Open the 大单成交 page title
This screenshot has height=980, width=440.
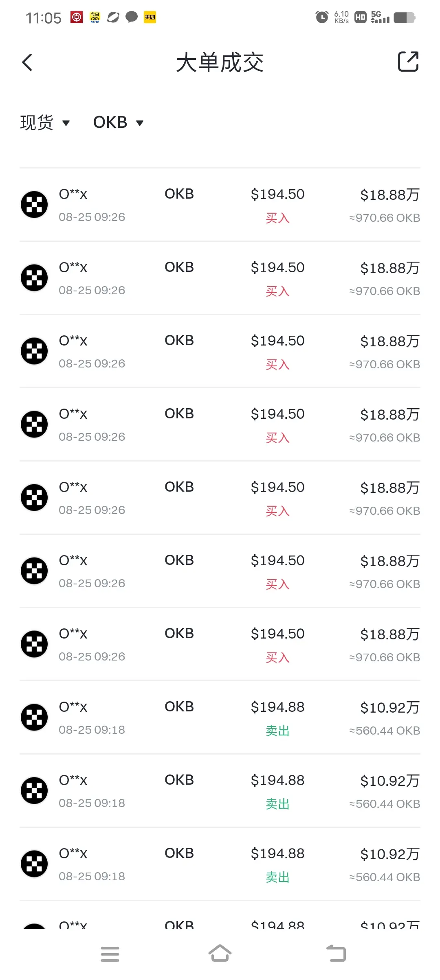click(220, 63)
